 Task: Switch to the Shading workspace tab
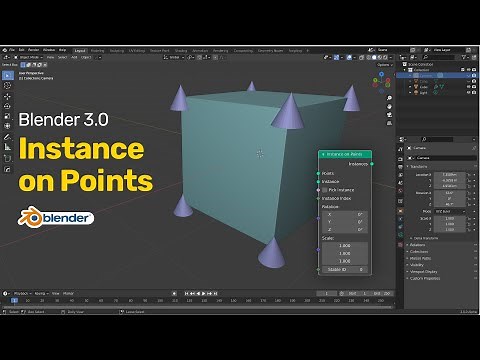tap(181, 51)
